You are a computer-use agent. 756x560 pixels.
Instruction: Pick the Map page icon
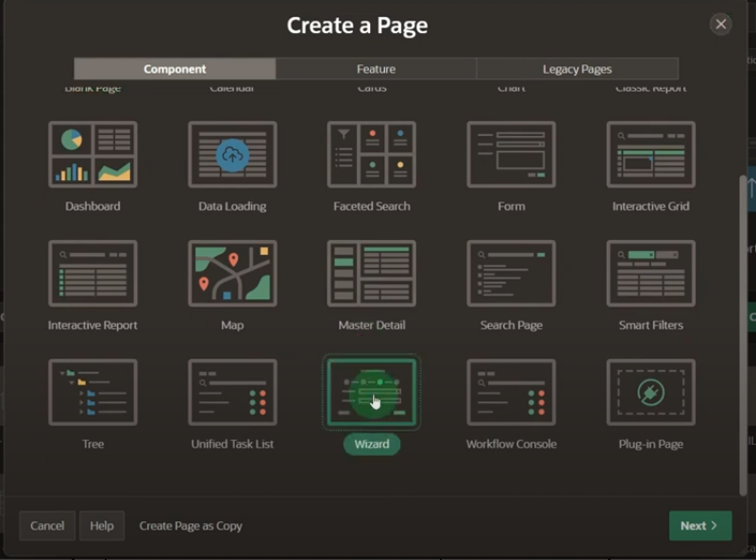pos(232,274)
